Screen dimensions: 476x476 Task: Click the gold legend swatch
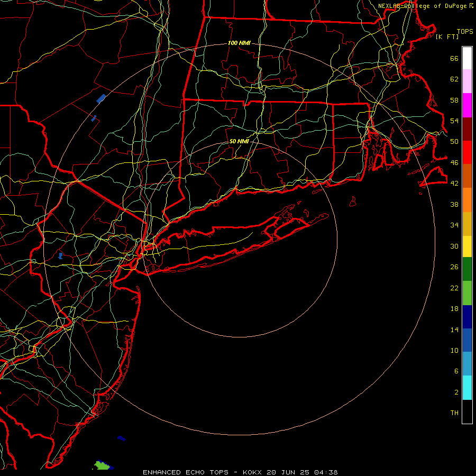click(467, 224)
